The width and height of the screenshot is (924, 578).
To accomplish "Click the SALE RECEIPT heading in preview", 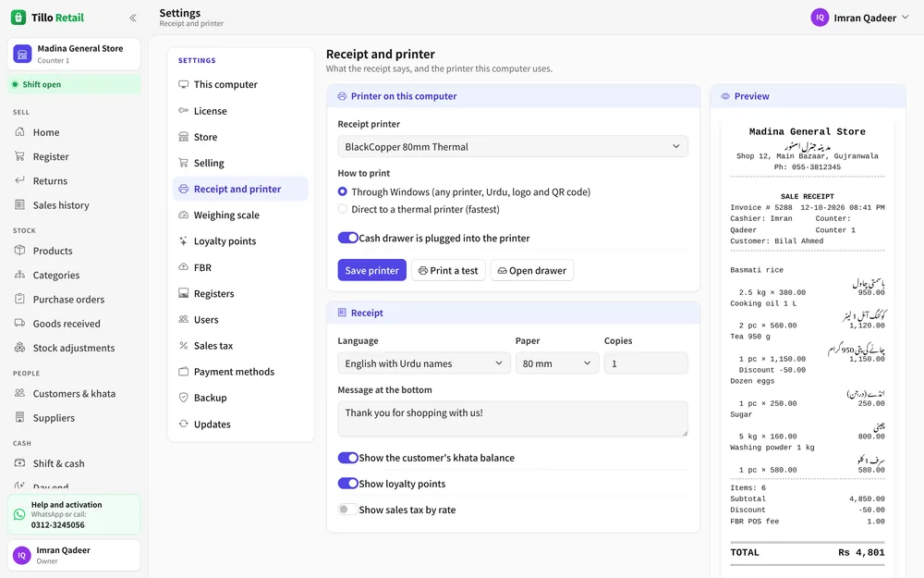I will point(808,196).
